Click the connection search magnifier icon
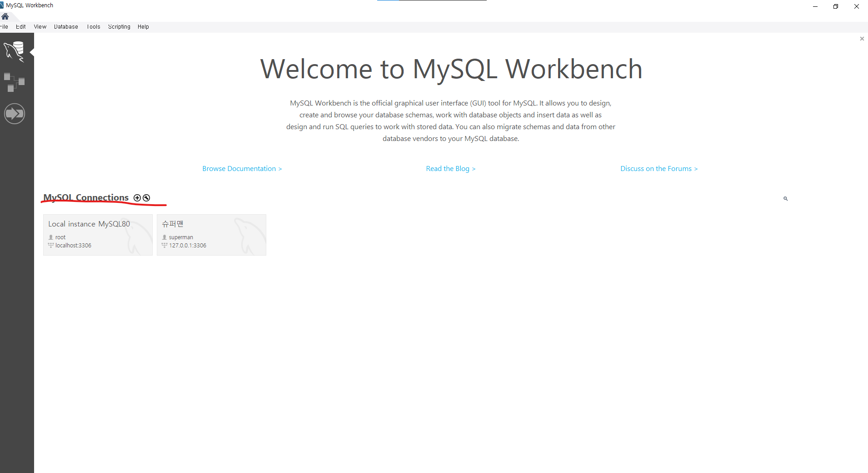Image resolution: width=868 pixels, height=473 pixels. (x=785, y=199)
